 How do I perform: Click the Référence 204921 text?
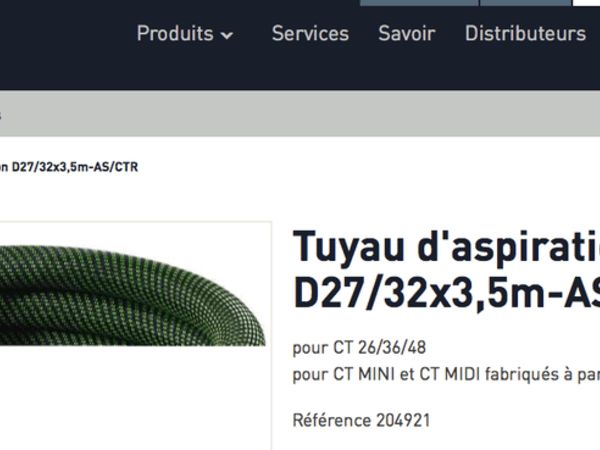coord(361,420)
